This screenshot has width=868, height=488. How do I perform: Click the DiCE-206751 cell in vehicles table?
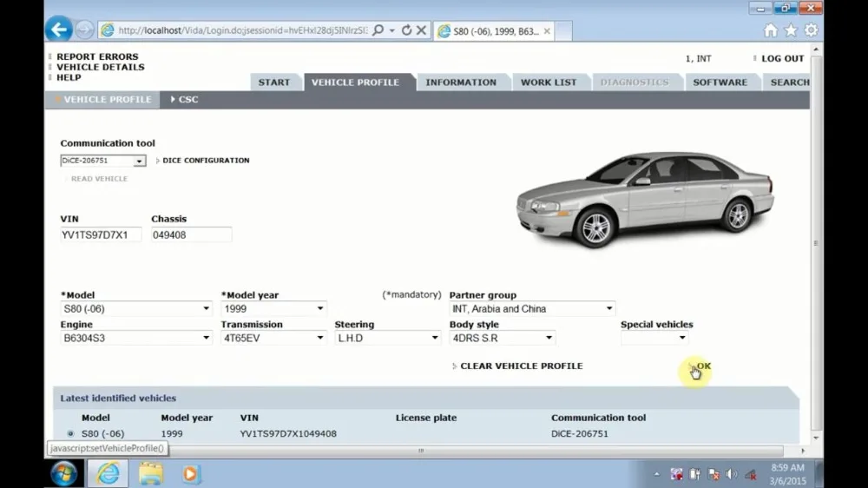[580, 433]
